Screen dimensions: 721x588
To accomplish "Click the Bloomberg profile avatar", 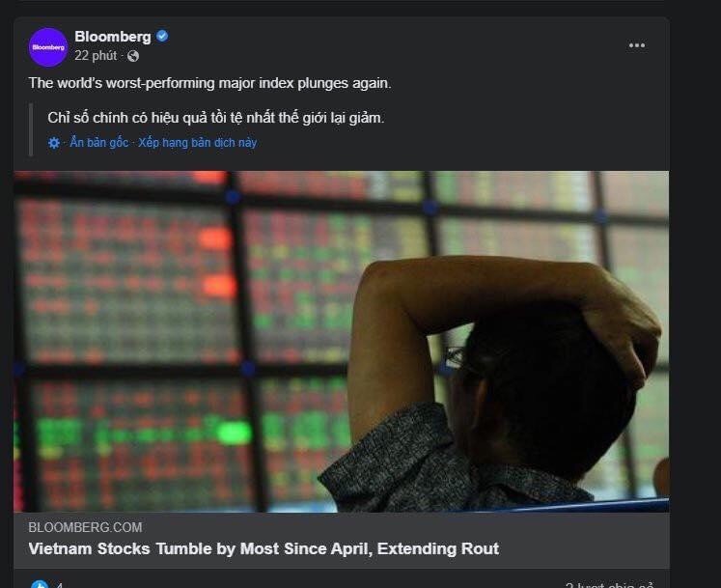I will click(48, 46).
